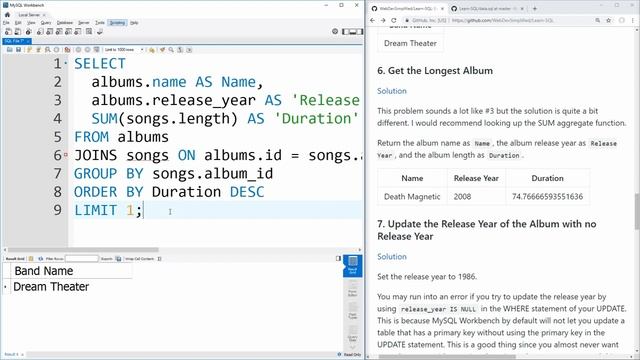Open the Edit menu in MySQL Workbench
Viewport: 640px width, 360px height.
18,23
